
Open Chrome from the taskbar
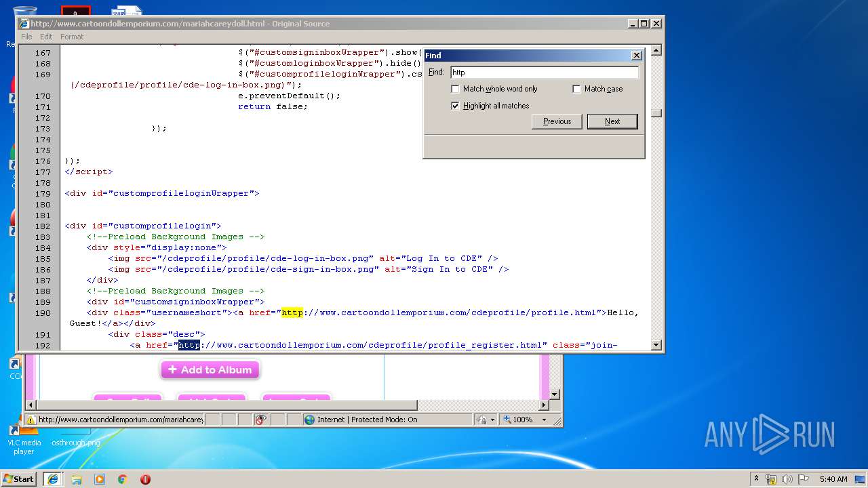coord(123,479)
